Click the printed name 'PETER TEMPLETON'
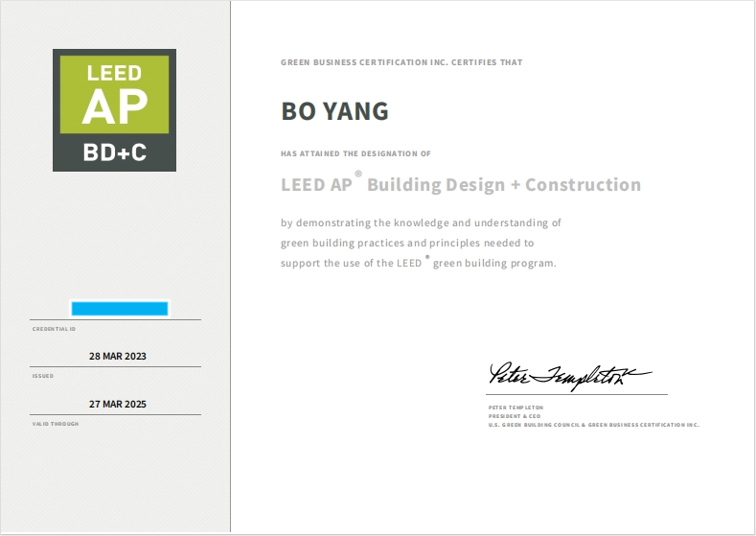 pyautogui.click(x=515, y=408)
